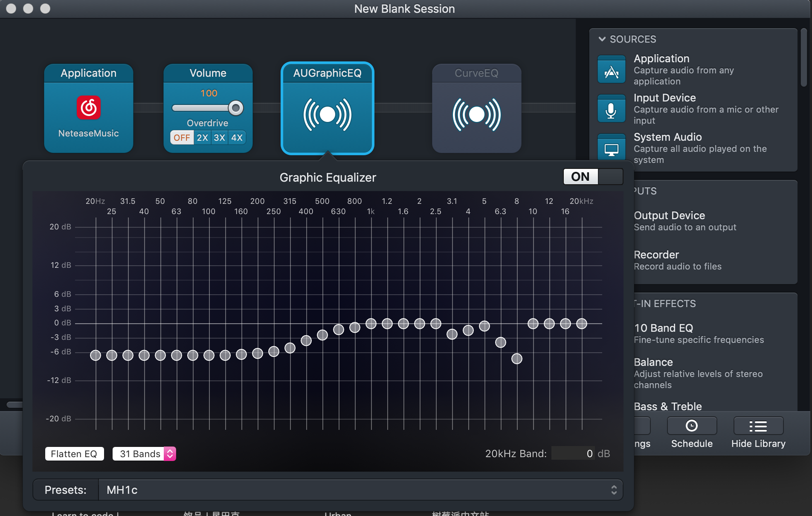
Task: Open the Presets MH1c dropdown
Action: (x=361, y=490)
